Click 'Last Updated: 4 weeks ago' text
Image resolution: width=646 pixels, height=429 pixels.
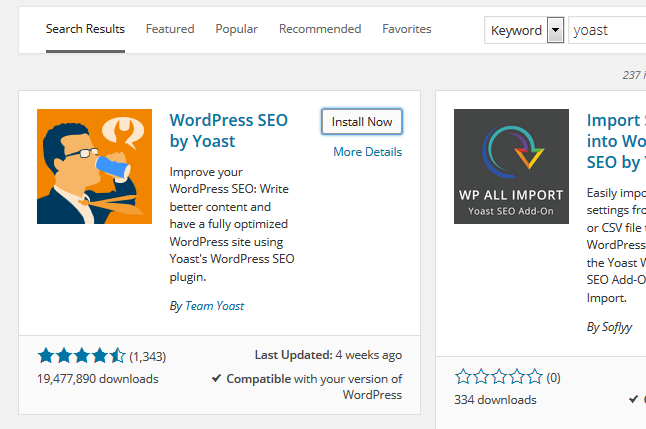tap(328, 355)
